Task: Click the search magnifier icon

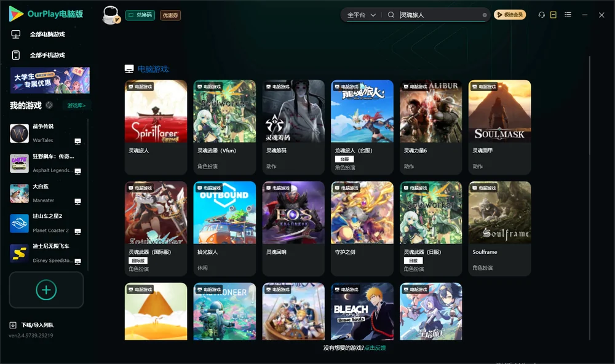Action: point(391,15)
